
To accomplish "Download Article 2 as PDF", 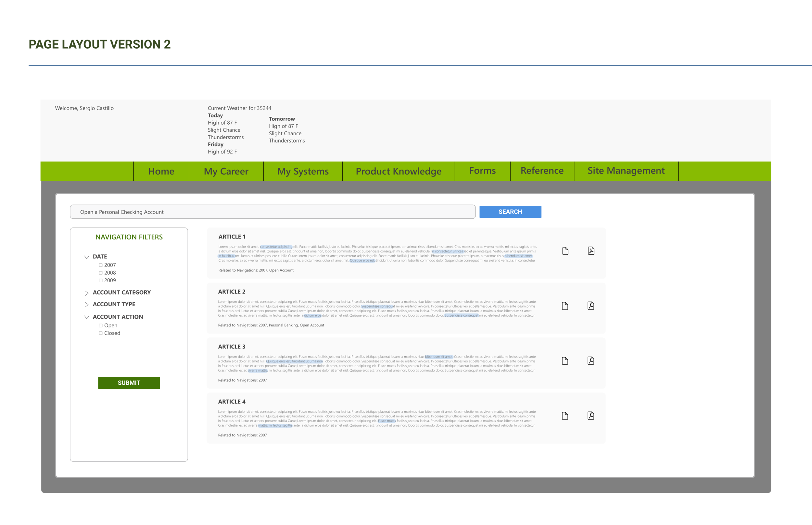I will pos(591,306).
